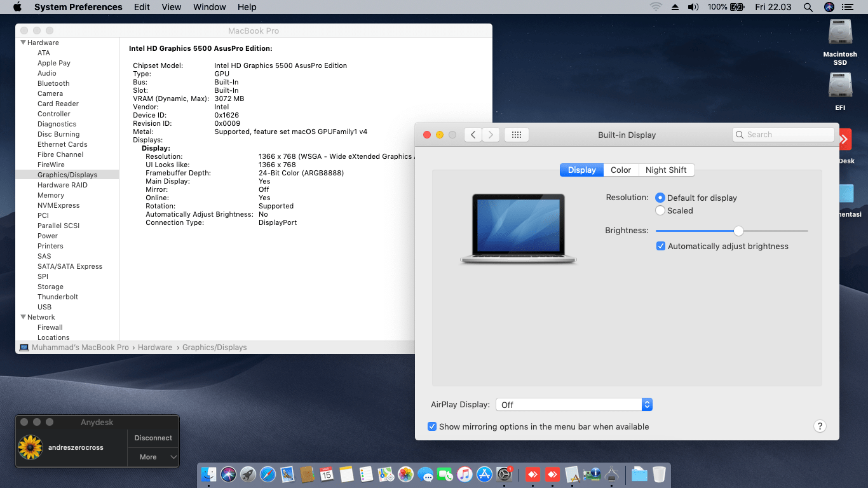This screenshot has height=488, width=868.
Task: Click Hardware in the path bar
Action: pyautogui.click(x=155, y=348)
